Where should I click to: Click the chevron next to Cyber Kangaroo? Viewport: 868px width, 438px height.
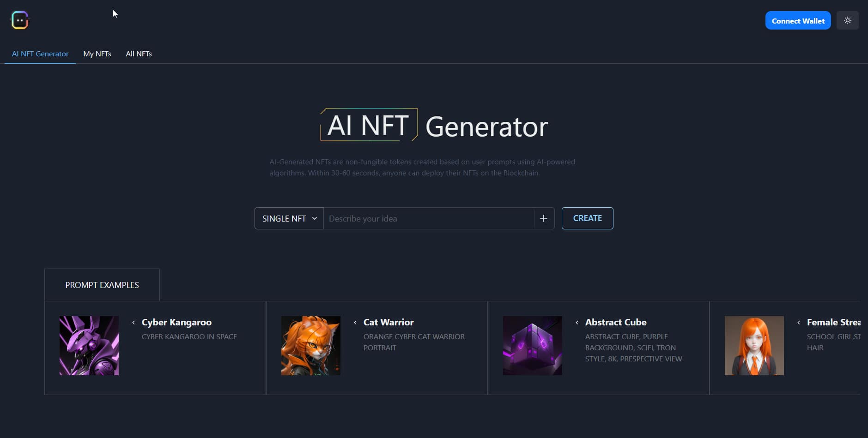(134, 323)
